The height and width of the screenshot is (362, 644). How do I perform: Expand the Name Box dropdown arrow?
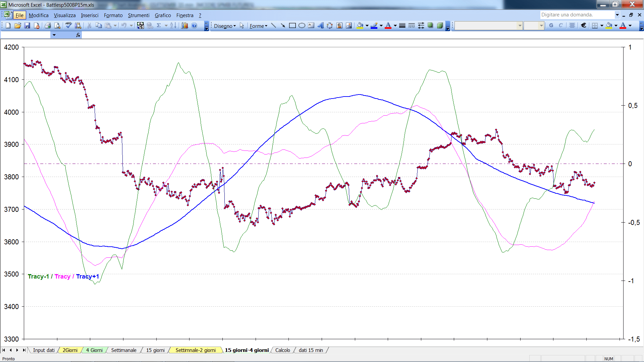[x=54, y=35]
